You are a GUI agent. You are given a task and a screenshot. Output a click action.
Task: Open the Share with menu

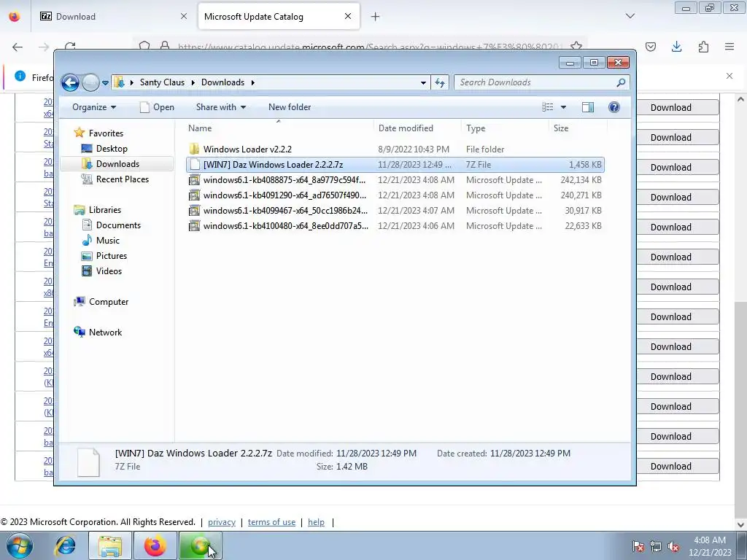click(220, 107)
